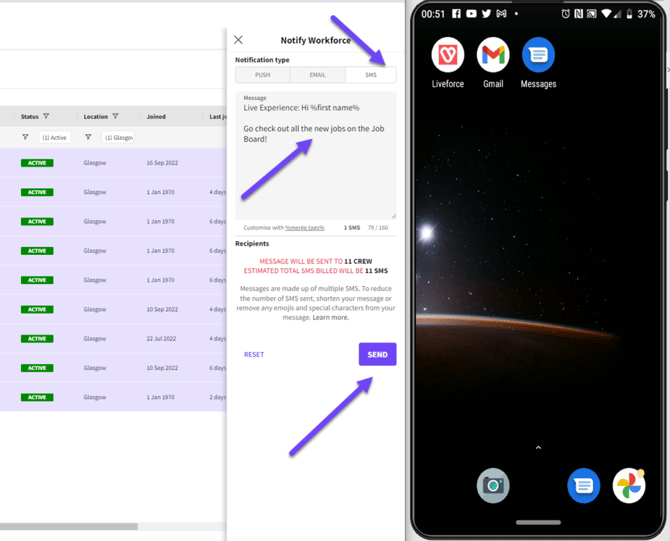Tap the battery icon in phone status bar
Viewport: 670px width, 541px height.
[629, 14]
